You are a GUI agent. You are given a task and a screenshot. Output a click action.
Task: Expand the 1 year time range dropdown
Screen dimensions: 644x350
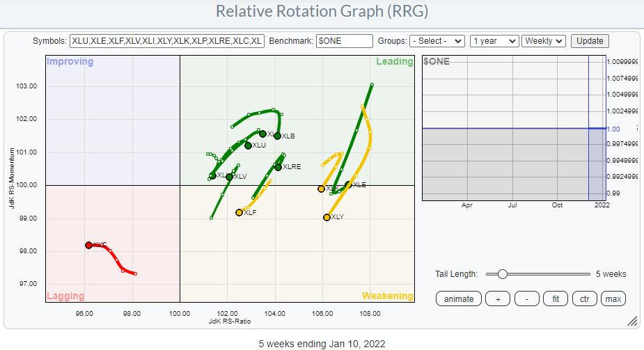(494, 41)
